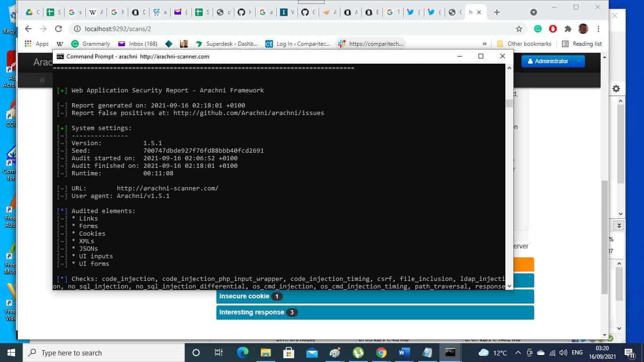Bookmark this page with the star icon

click(x=519, y=29)
